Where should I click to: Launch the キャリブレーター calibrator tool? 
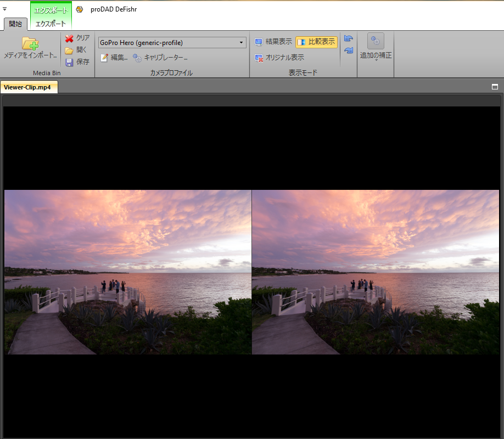click(160, 58)
